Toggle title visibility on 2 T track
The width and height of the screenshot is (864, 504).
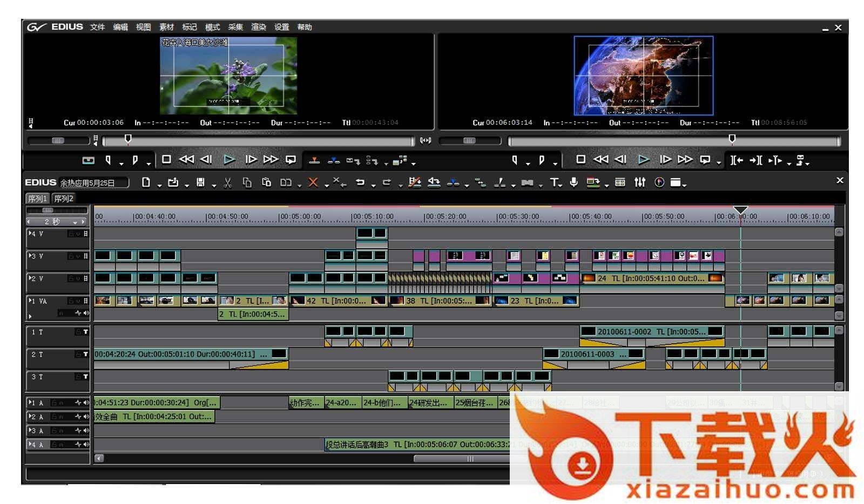pyautogui.click(x=85, y=354)
